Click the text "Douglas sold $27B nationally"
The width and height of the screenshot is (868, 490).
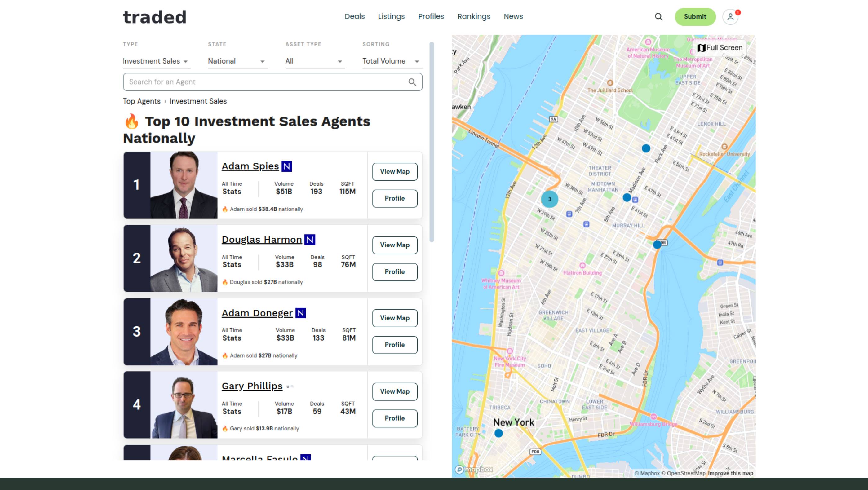[x=266, y=282]
